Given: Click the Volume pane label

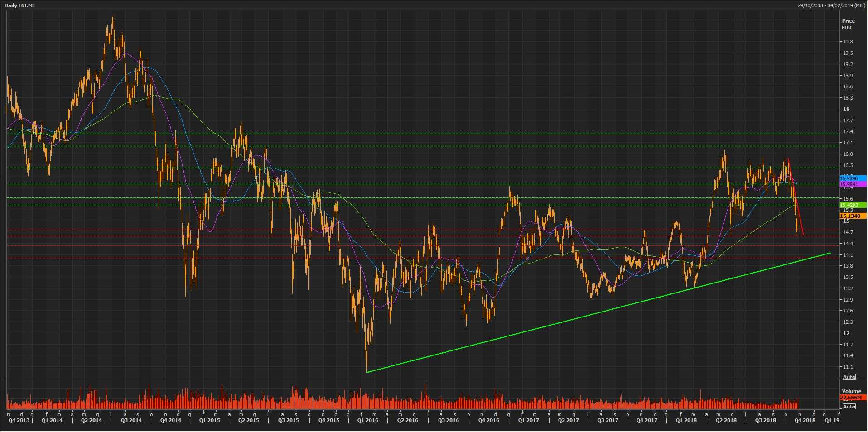Looking at the screenshot, I should [x=851, y=391].
